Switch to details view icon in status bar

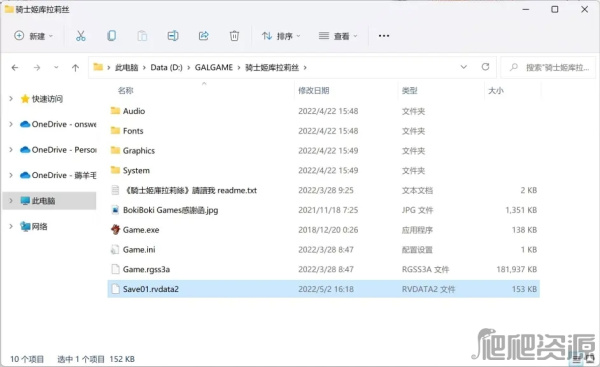coord(577,359)
